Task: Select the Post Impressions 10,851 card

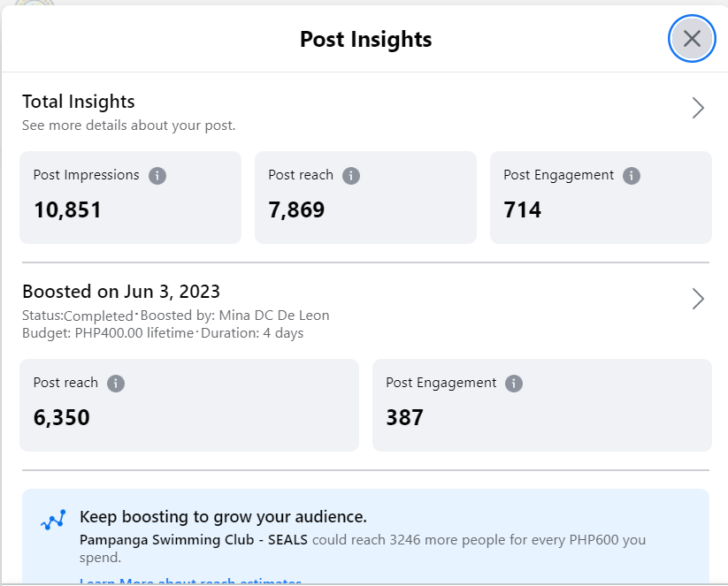Action: pos(130,197)
